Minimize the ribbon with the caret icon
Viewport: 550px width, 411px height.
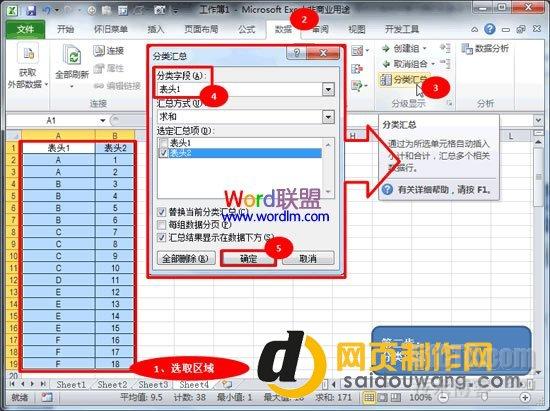pyautogui.click(x=474, y=29)
